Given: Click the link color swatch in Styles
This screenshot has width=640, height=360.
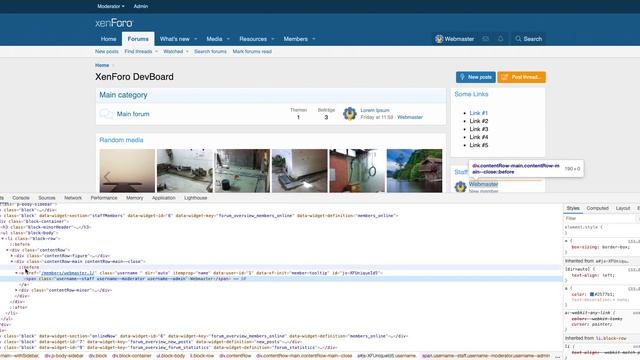Looking at the screenshot, I should pos(592,294).
